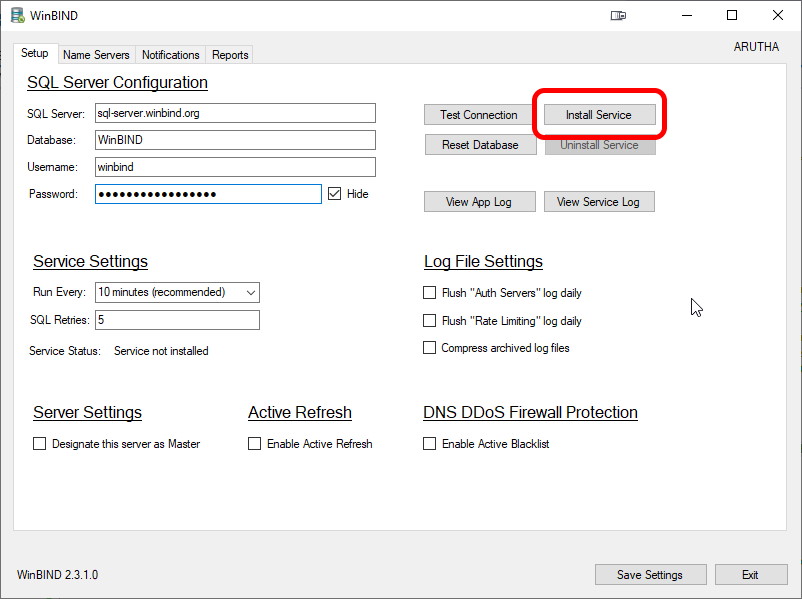The height and width of the screenshot is (599, 802).
Task: Tick Enable Active Refresh checkbox
Action: click(x=254, y=443)
